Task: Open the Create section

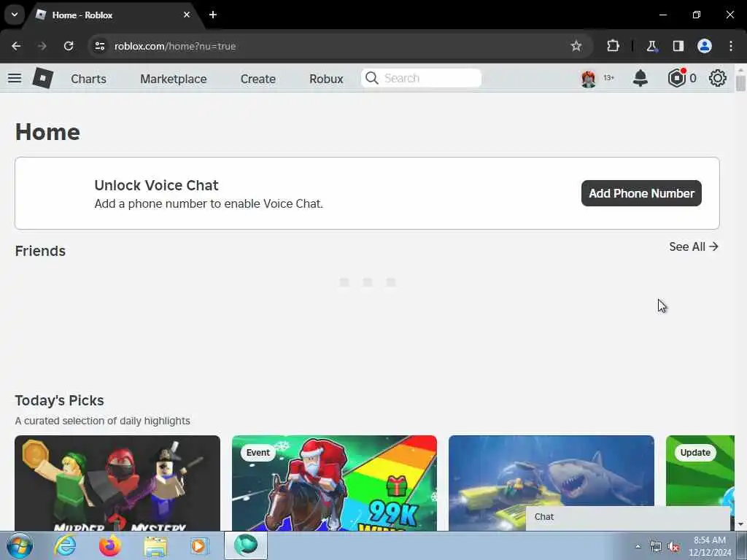Action: coord(258,79)
